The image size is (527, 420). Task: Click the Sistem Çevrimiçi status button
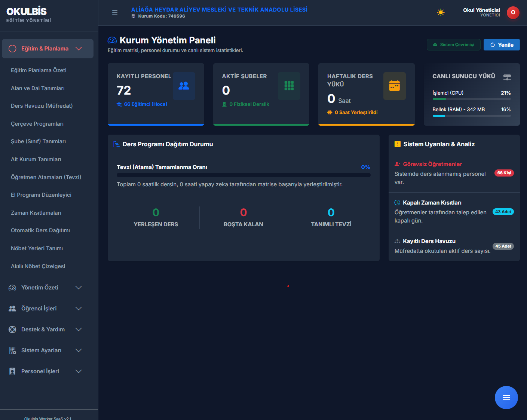point(453,45)
